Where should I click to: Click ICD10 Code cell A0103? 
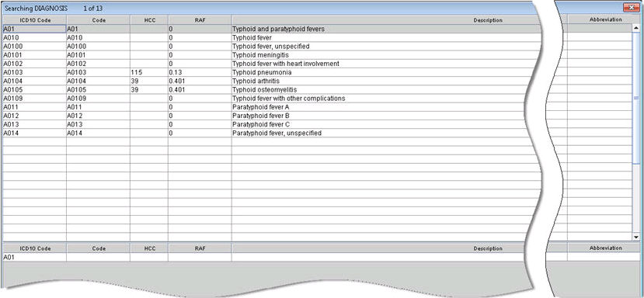34,72
